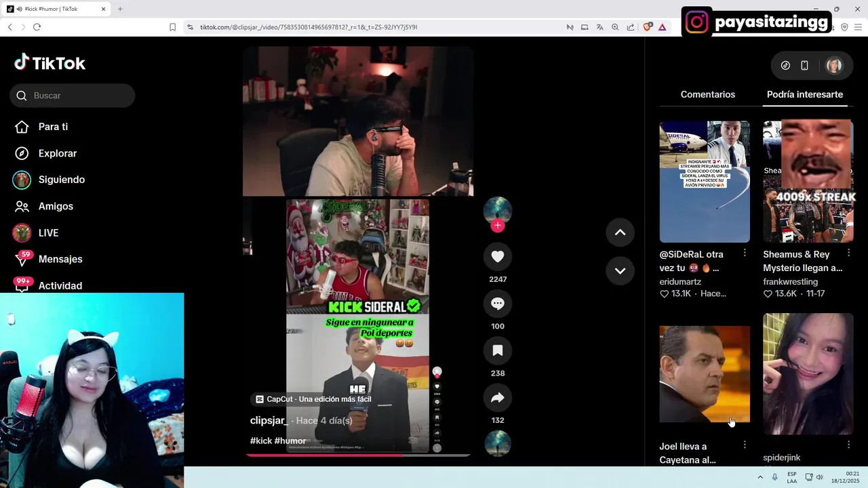Click the zoom magnifier icon in address bar
868x488 pixels.
[615, 27]
